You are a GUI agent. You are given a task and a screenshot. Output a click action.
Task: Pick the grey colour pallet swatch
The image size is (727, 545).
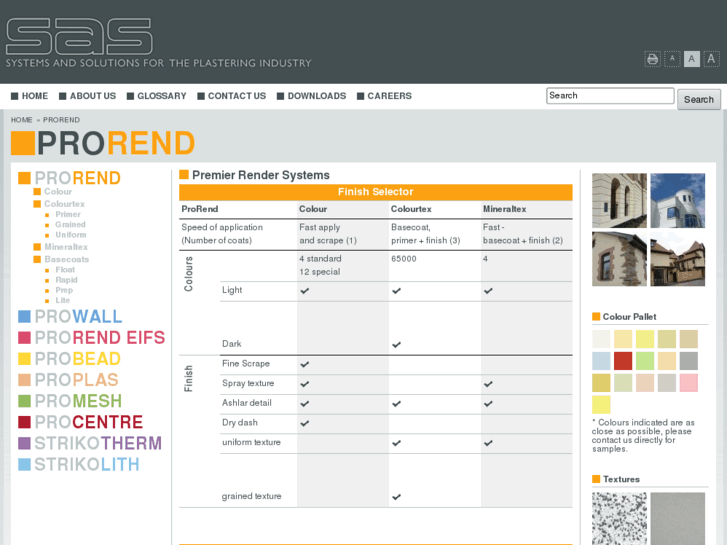[689, 361]
